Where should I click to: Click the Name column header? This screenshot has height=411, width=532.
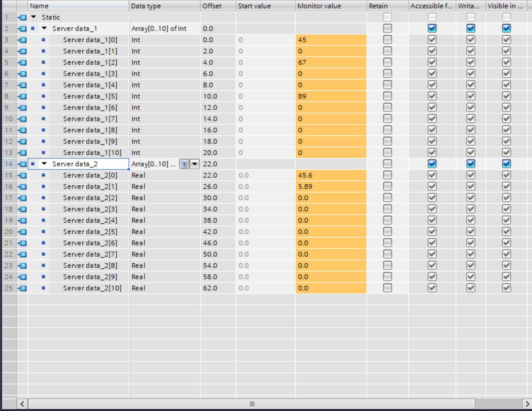pyautogui.click(x=78, y=6)
